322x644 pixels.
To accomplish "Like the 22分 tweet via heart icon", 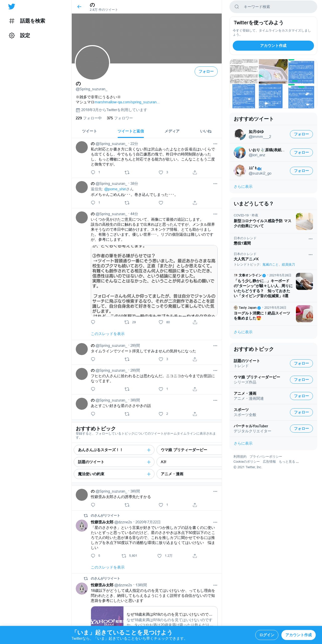I will 161,172.
